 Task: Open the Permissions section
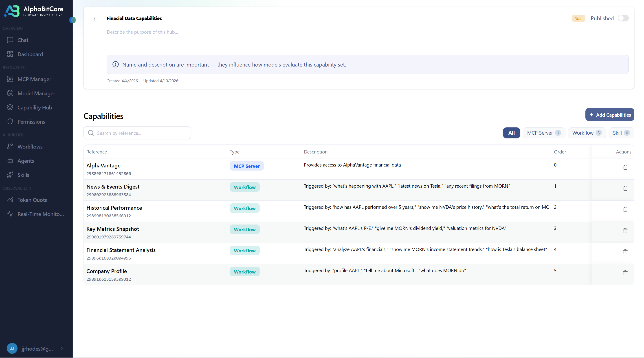pos(31,121)
